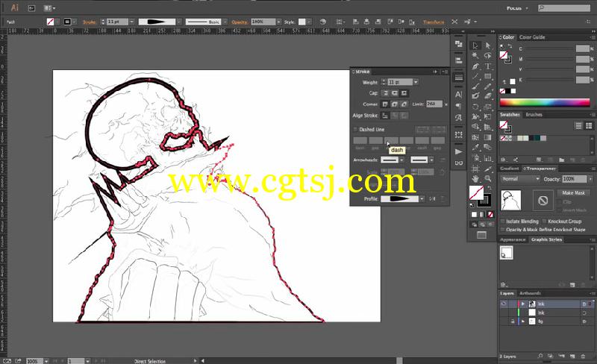
Task: Select the Artboard tool
Action: (x=475, y=169)
